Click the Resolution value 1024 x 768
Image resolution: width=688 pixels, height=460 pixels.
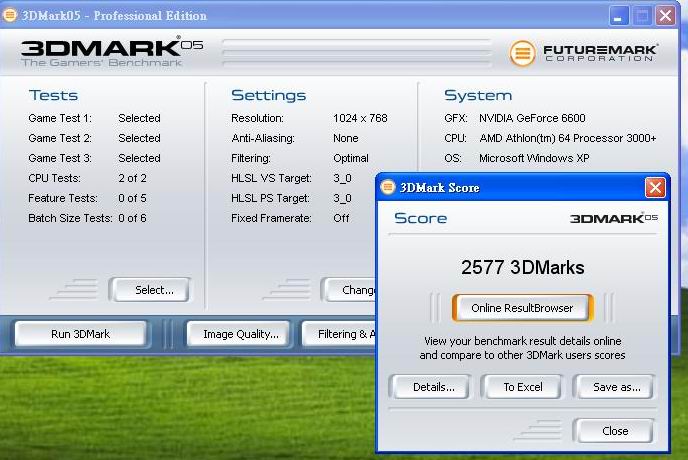[360, 118]
